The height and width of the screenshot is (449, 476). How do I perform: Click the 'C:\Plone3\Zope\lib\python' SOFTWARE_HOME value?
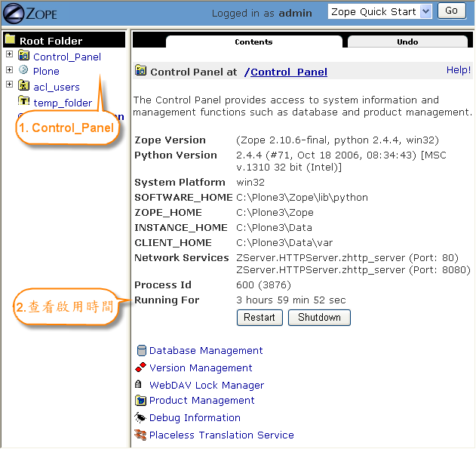pos(302,198)
